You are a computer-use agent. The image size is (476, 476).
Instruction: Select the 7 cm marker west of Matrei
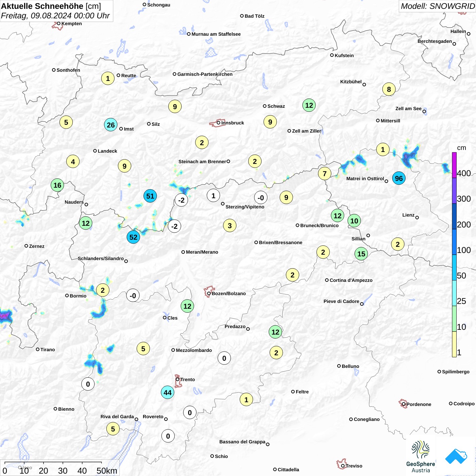[325, 173]
